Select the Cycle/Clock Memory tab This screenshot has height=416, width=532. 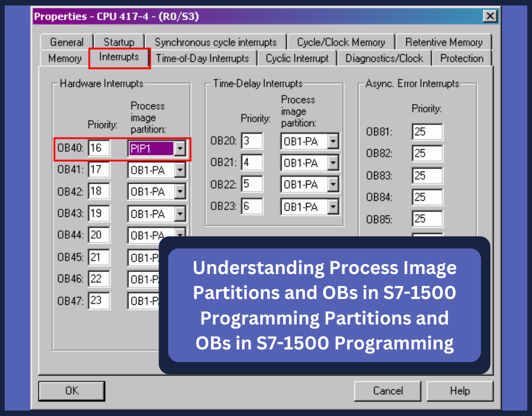coord(341,42)
